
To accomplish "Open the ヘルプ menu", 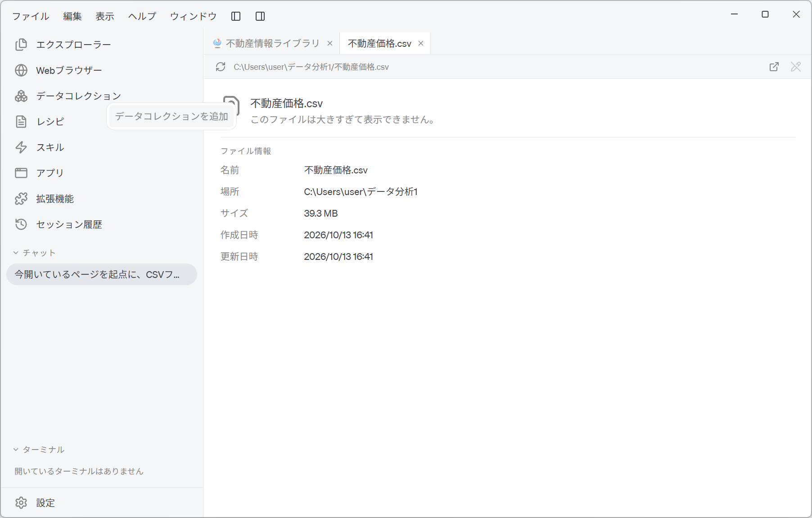I will click(x=142, y=16).
